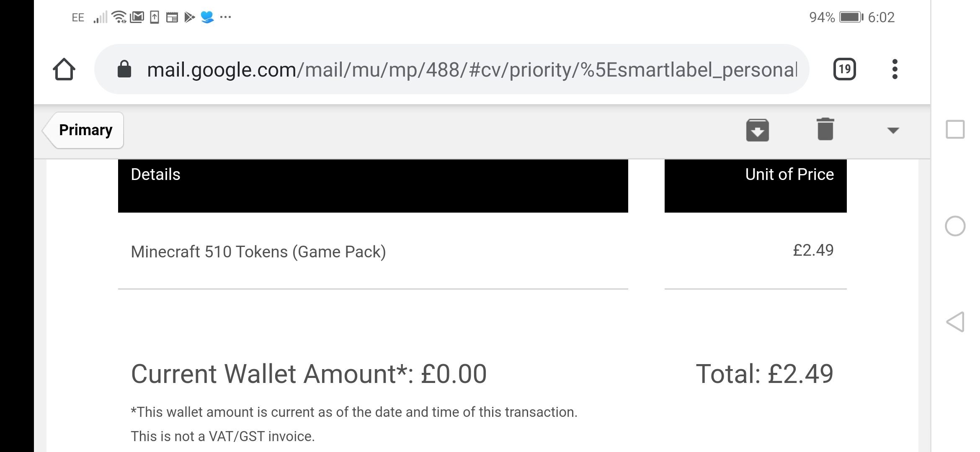Image resolution: width=980 pixels, height=452 pixels.
Task: Archive this email with the archive icon
Action: pos(757,130)
